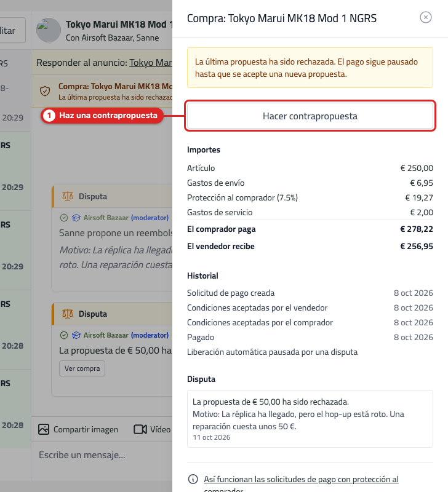The height and width of the screenshot is (492, 448).
Task: Click the Compra banner in the chat
Action: pyautogui.click(x=102, y=91)
